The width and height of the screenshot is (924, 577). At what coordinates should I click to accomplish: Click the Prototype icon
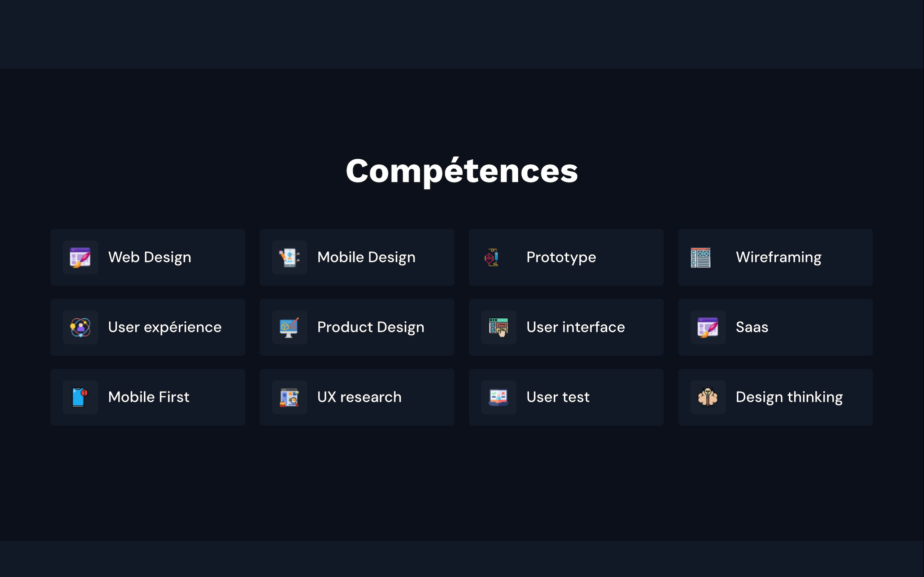[491, 257]
